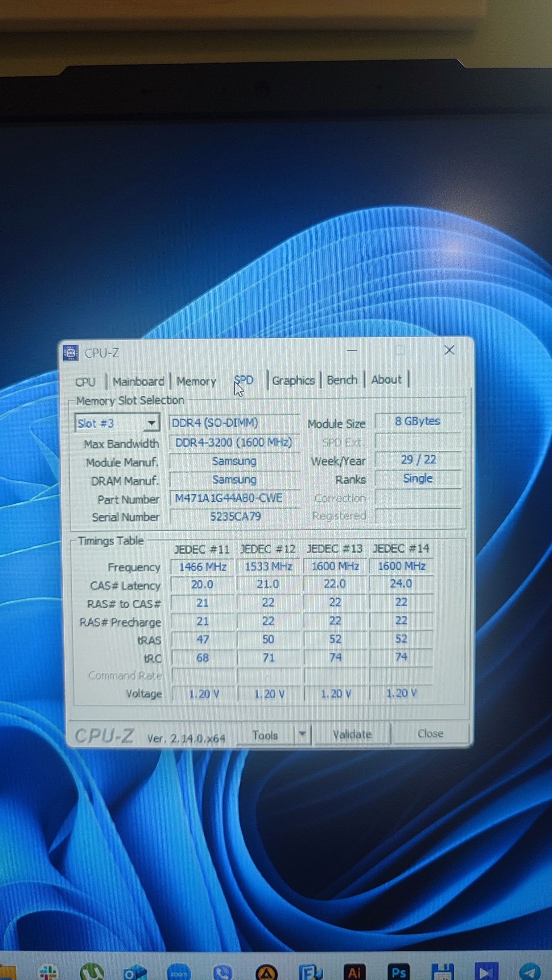Image resolution: width=552 pixels, height=980 pixels.
Task: Click the 1466 MHz frequency cell
Action: (x=202, y=567)
